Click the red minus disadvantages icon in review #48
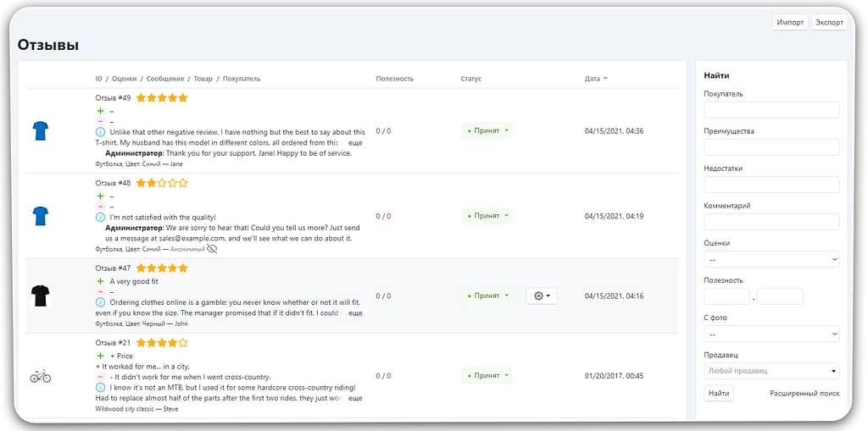868x431 pixels. (101, 207)
